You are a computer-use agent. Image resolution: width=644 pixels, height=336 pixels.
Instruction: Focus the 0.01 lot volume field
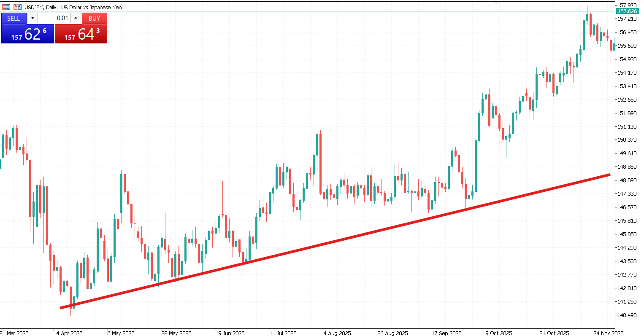[54, 18]
